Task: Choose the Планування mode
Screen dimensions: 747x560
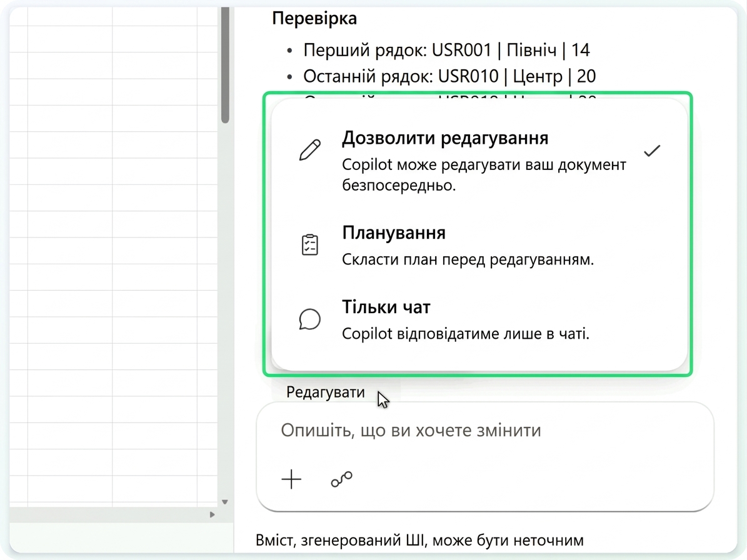Action: [x=479, y=245]
